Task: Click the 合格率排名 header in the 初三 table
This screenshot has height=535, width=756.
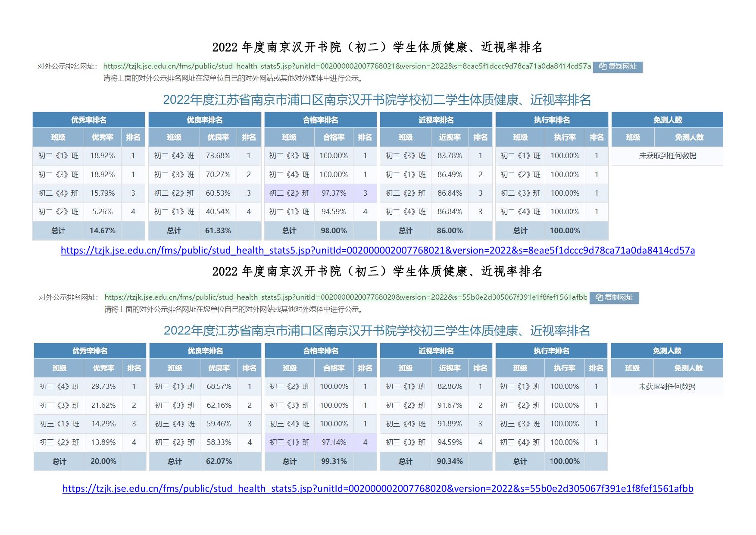Action: (x=321, y=350)
